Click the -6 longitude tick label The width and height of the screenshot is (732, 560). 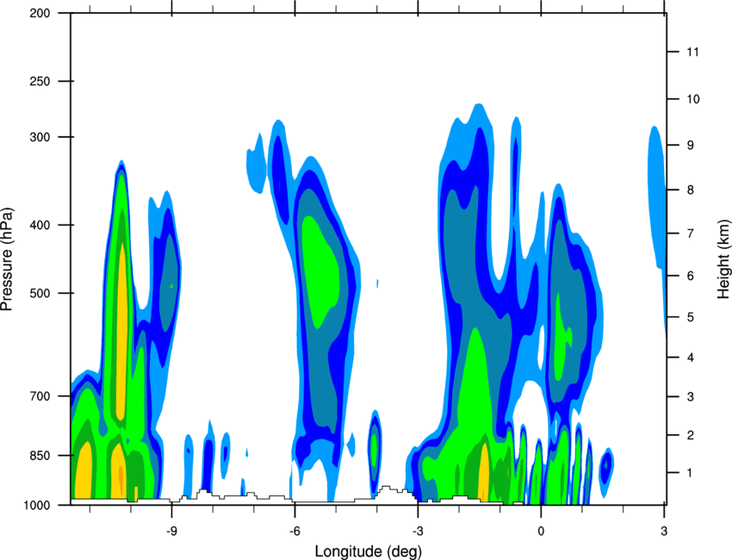tap(295, 531)
